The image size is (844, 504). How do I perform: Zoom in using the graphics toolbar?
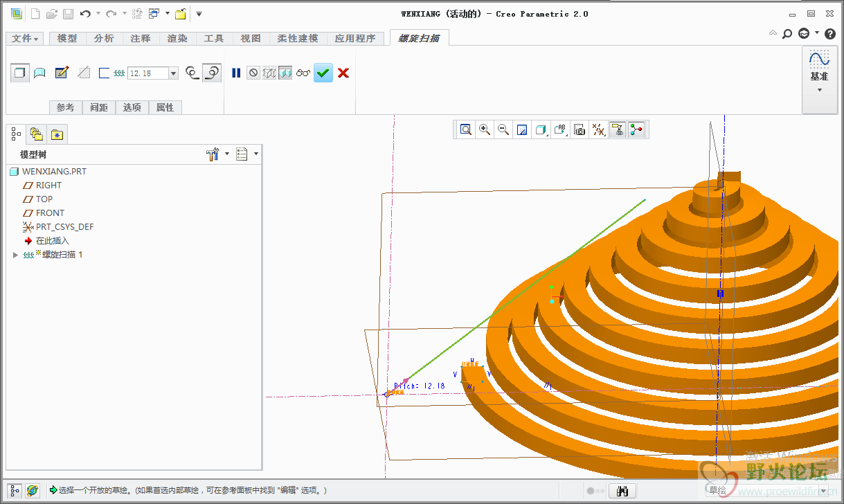tap(485, 129)
